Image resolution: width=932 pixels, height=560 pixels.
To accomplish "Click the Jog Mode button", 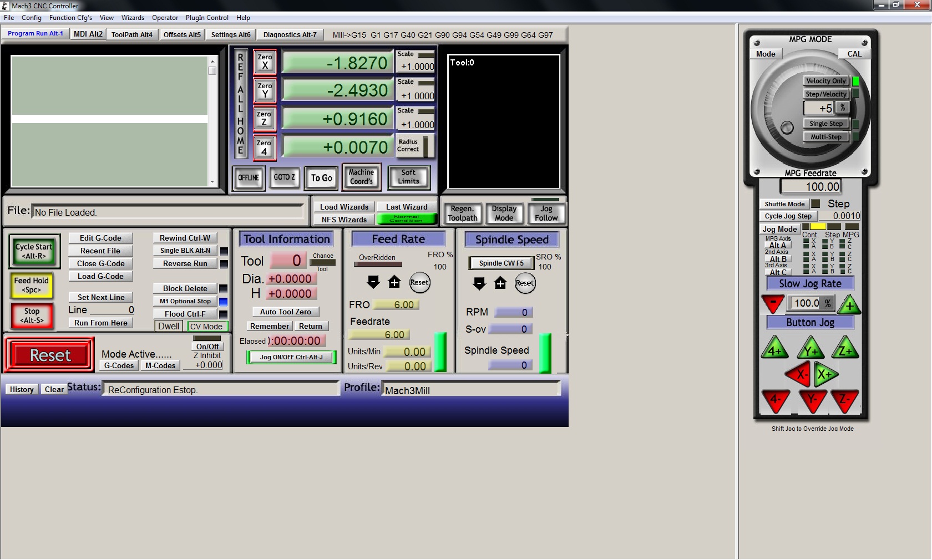I will (779, 229).
